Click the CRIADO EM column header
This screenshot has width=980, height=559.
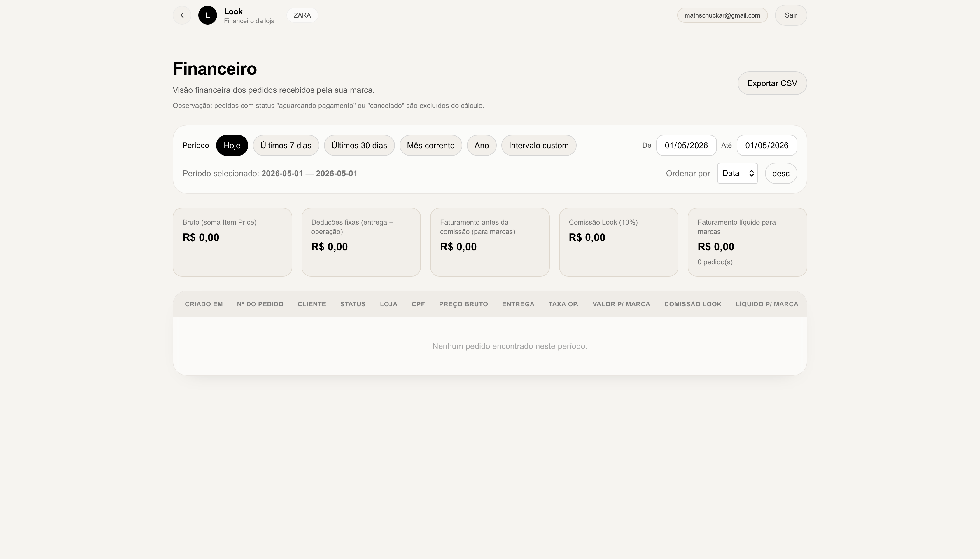(204, 304)
